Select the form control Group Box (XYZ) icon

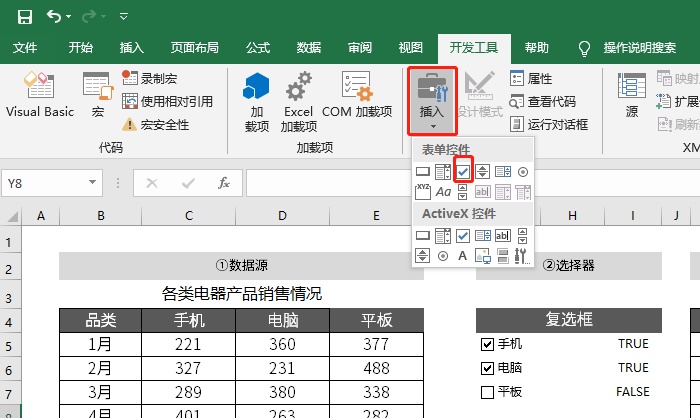coord(423,192)
